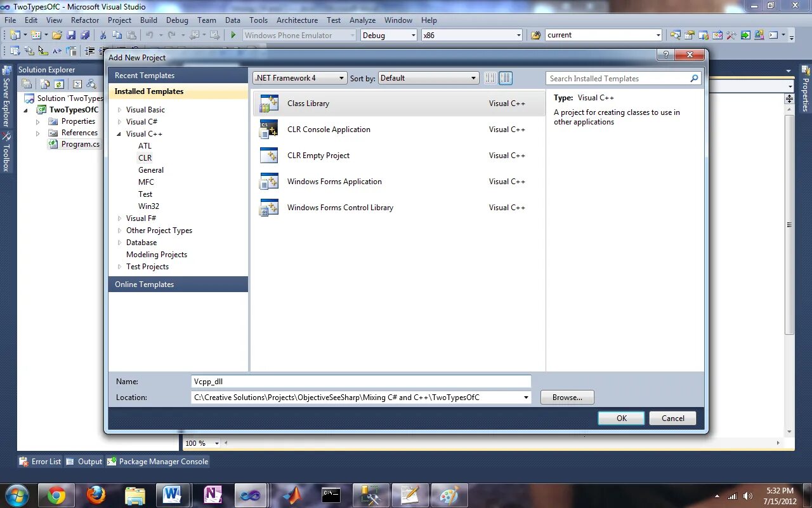The width and height of the screenshot is (812, 508).
Task: Switch to the Output tab
Action: coord(84,462)
